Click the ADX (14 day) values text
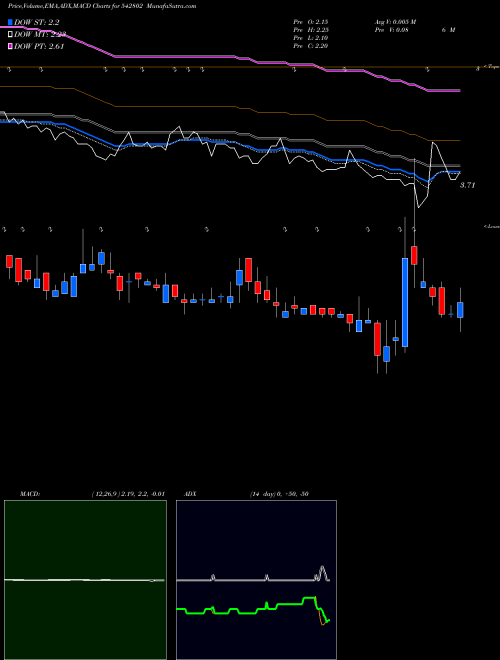The image size is (500, 660). [x=279, y=494]
